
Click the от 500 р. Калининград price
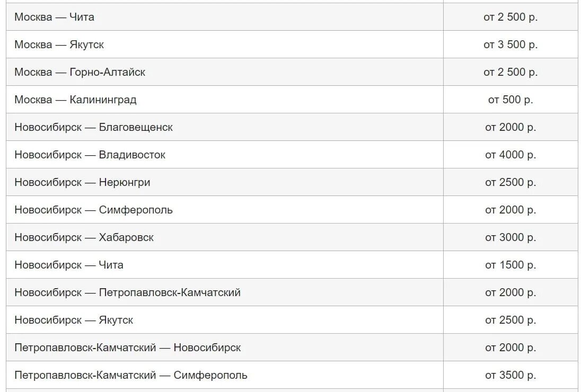point(510,100)
